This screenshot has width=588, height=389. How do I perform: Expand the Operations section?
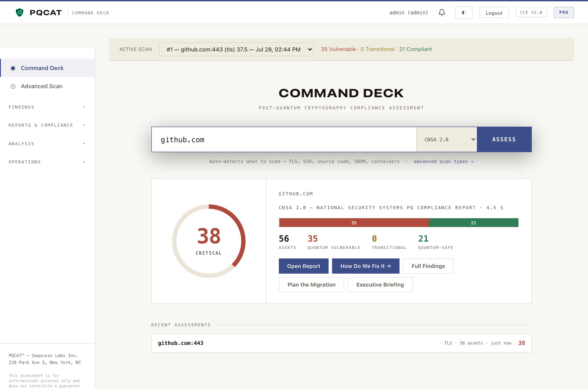[x=47, y=162]
